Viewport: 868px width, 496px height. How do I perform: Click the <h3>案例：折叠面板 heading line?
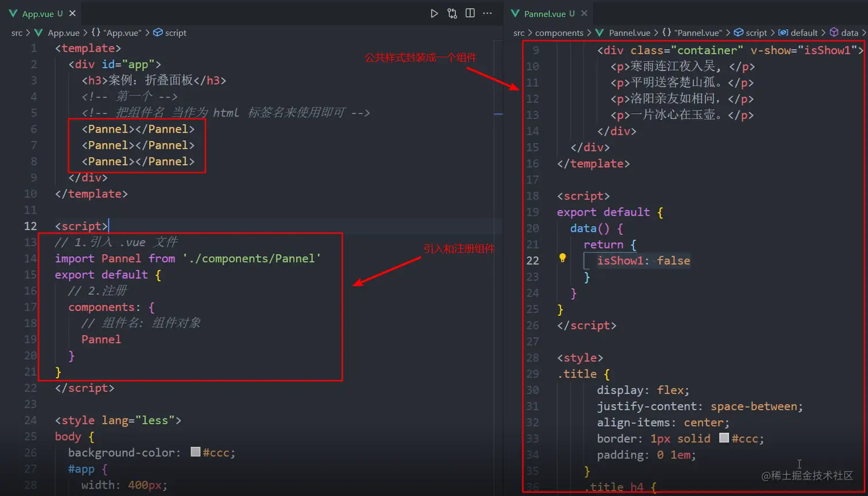click(154, 80)
